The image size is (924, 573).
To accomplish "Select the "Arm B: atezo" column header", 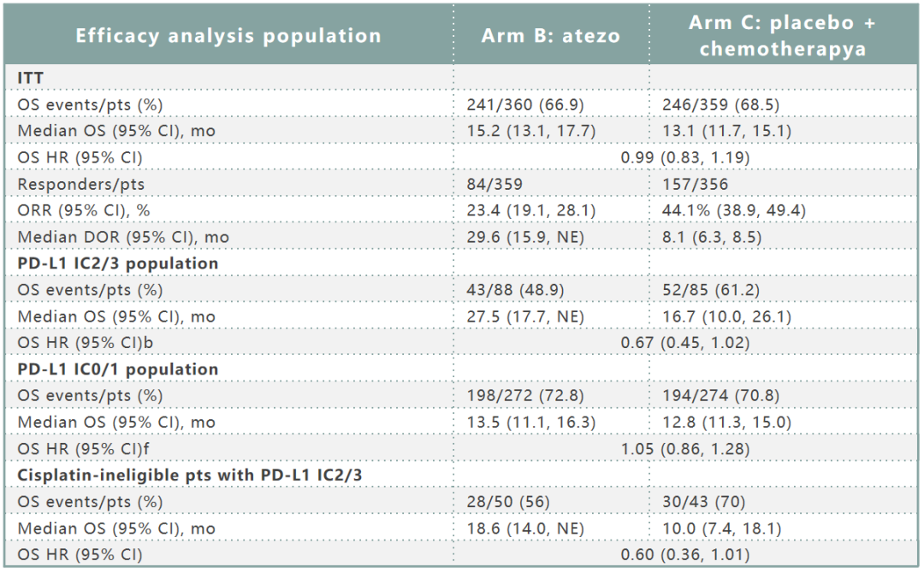I will [x=550, y=36].
